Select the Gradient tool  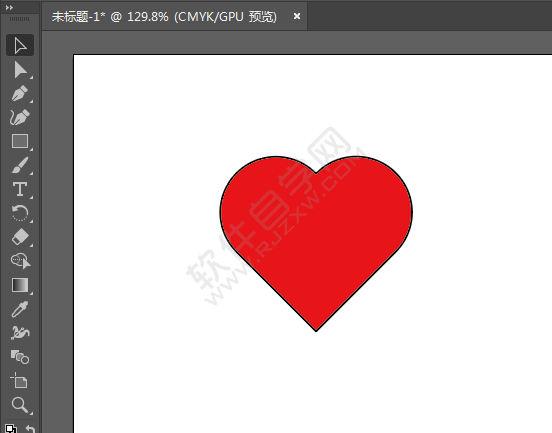tap(20, 285)
